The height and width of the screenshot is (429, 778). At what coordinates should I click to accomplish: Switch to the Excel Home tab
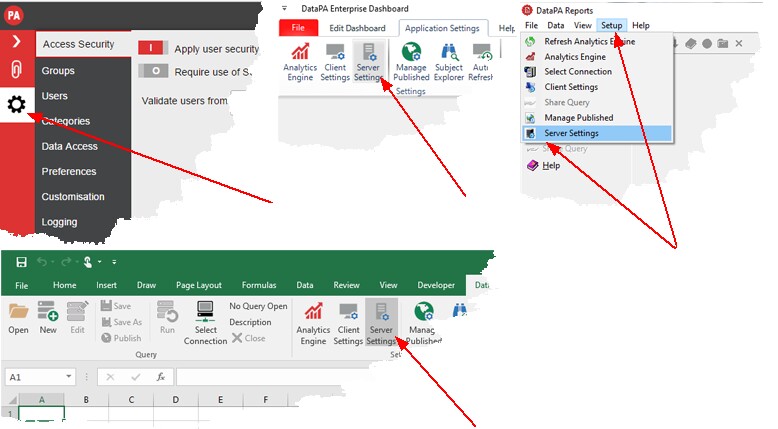click(x=65, y=285)
